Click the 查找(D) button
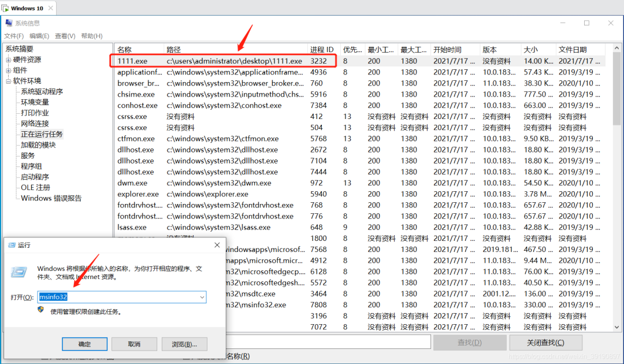Image resolution: width=624 pixels, height=364 pixels. click(470, 343)
